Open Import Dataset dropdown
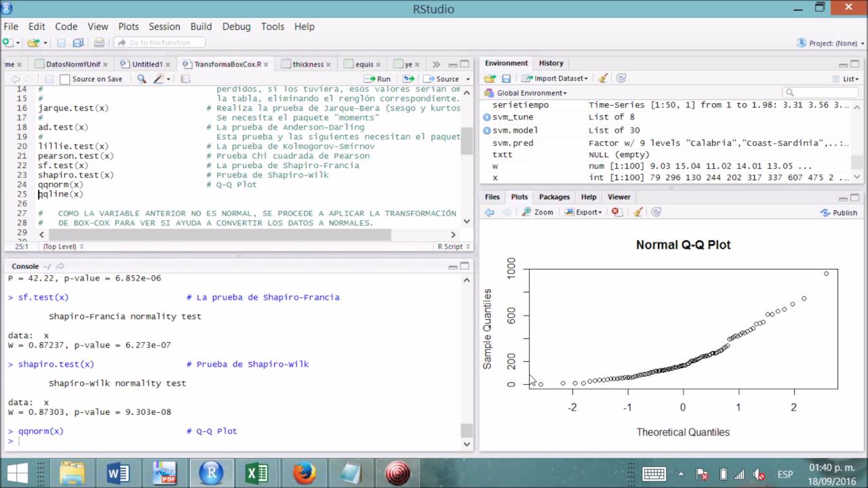The height and width of the screenshot is (488, 868). coord(555,79)
